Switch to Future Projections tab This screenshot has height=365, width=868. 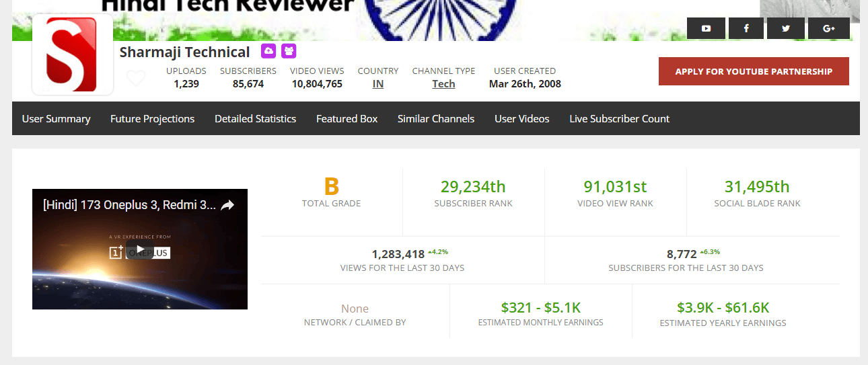point(152,118)
